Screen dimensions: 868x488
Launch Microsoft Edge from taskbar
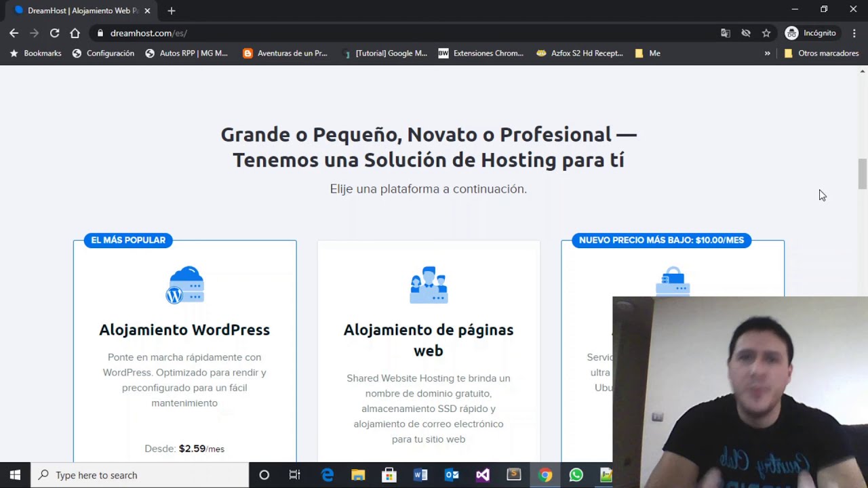pos(327,475)
